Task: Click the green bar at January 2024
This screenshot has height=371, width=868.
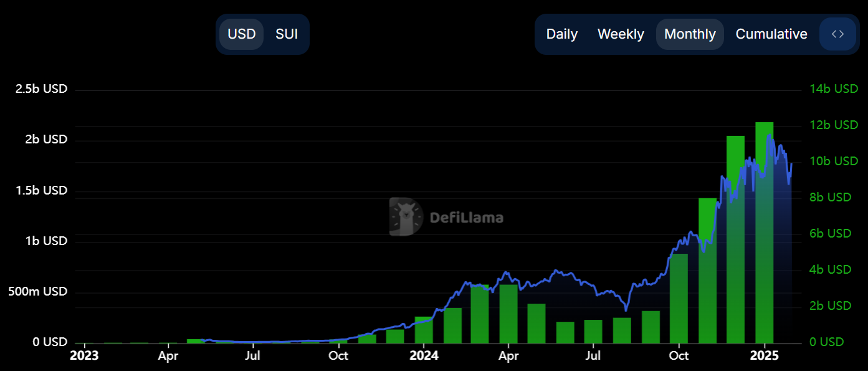Action: 424,330
